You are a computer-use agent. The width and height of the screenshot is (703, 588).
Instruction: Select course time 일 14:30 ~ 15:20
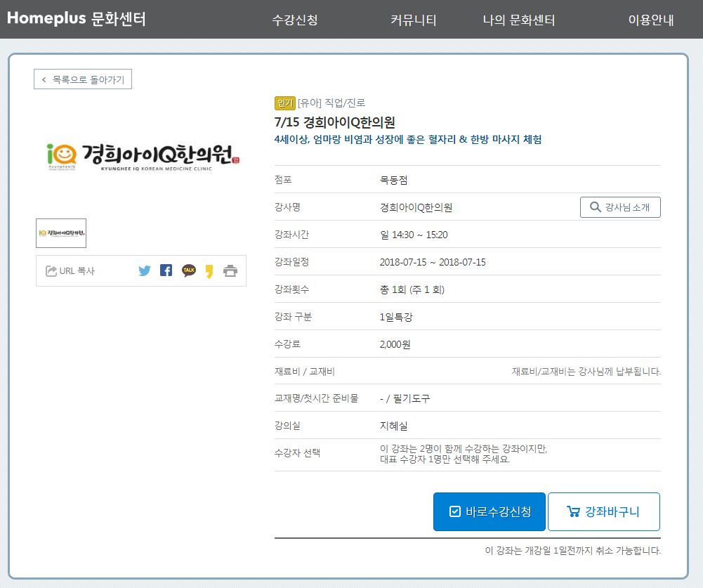click(414, 235)
